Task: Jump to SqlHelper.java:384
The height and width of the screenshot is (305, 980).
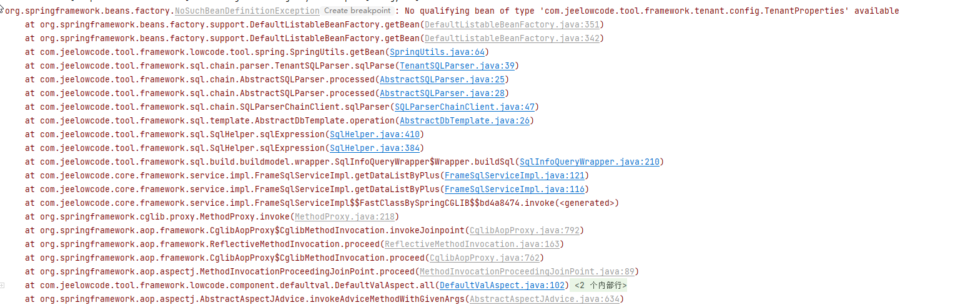Action: pyautogui.click(x=374, y=148)
